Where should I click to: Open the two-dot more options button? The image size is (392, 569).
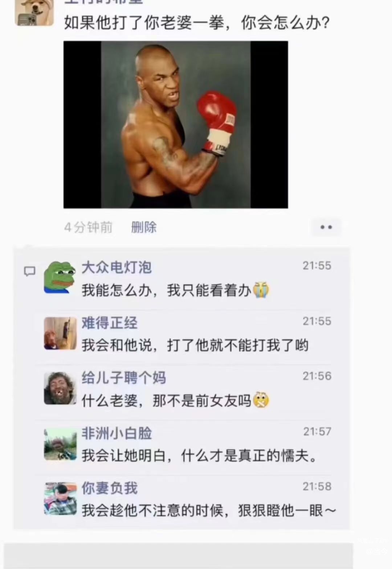[x=326, y=227]
